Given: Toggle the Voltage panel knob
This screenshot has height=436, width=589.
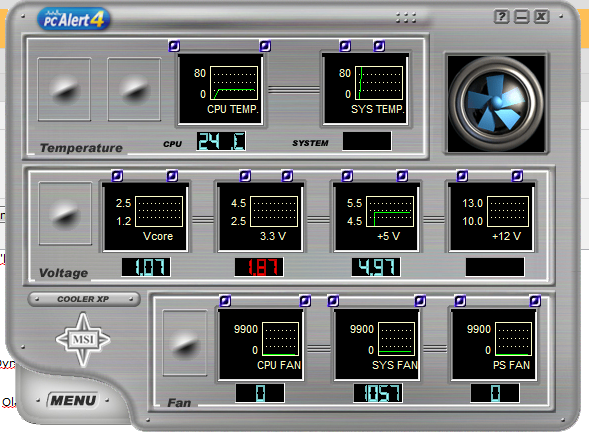Looking at the screenshot, I should click(65, 213).
